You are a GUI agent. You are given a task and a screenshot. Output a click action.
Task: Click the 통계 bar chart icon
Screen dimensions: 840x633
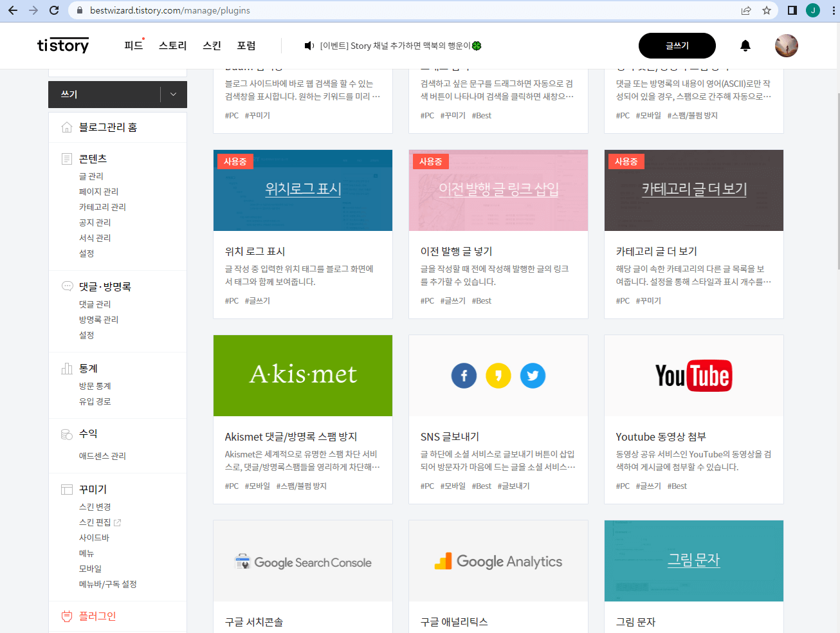tap(66, 368)
